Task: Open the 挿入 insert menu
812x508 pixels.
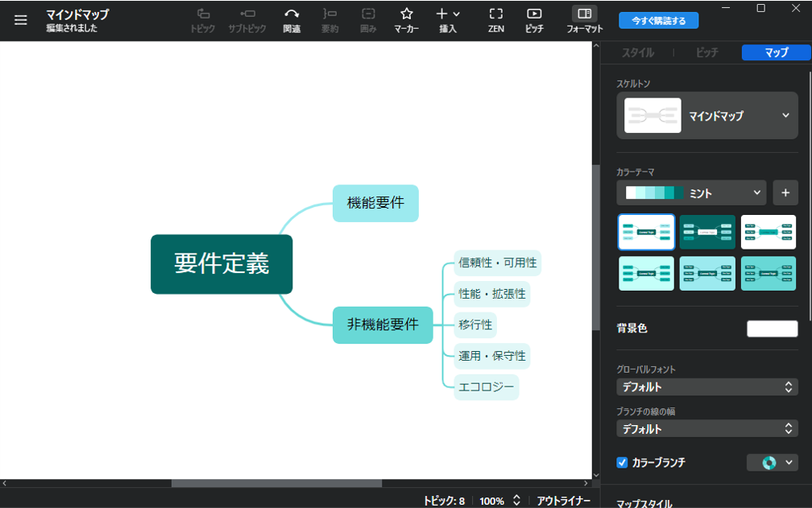Action: (x=448, y=14)
